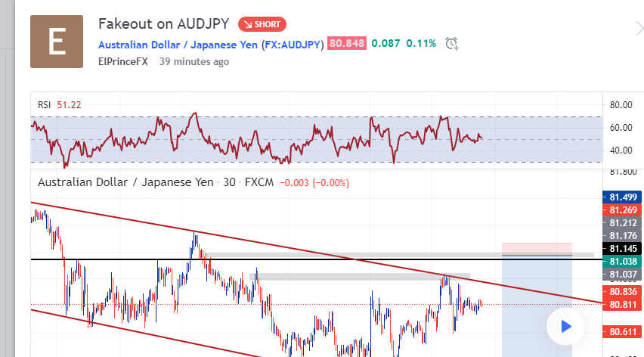The width and height of the screenshot is (644, 357).
Task: Click the blue 81.499 price label
Action: click(x=623, y=197)
